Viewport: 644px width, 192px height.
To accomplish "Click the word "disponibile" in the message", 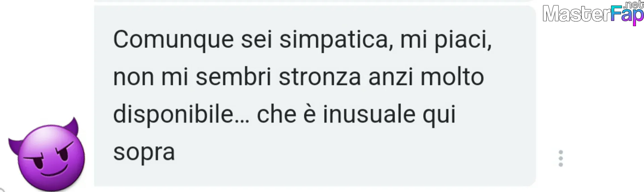I will point(173,114).
